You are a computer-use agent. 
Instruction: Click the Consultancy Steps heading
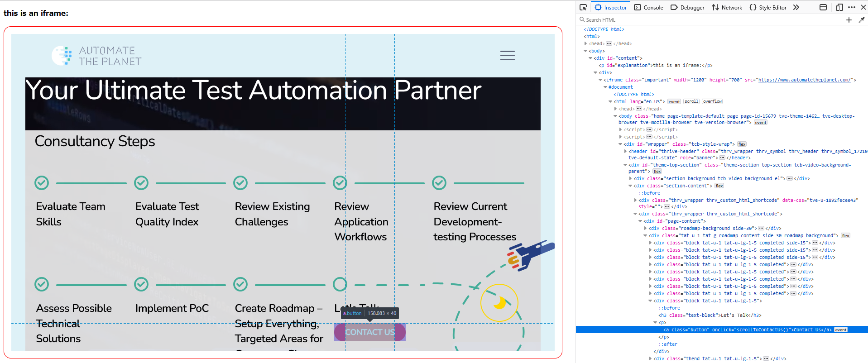(x=95, y=141)
